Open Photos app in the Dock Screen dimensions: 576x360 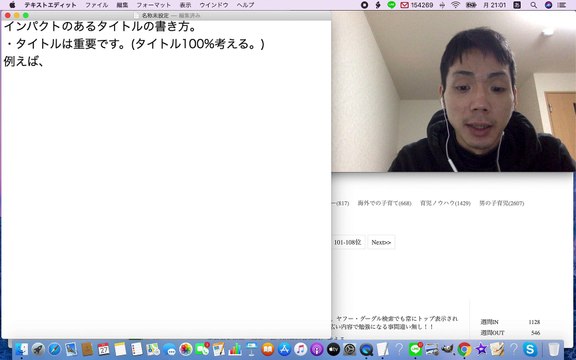[x=186, y=349]
